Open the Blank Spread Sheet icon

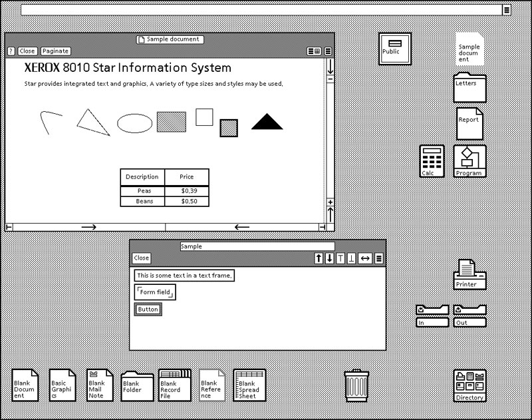(x=249, y=385)
